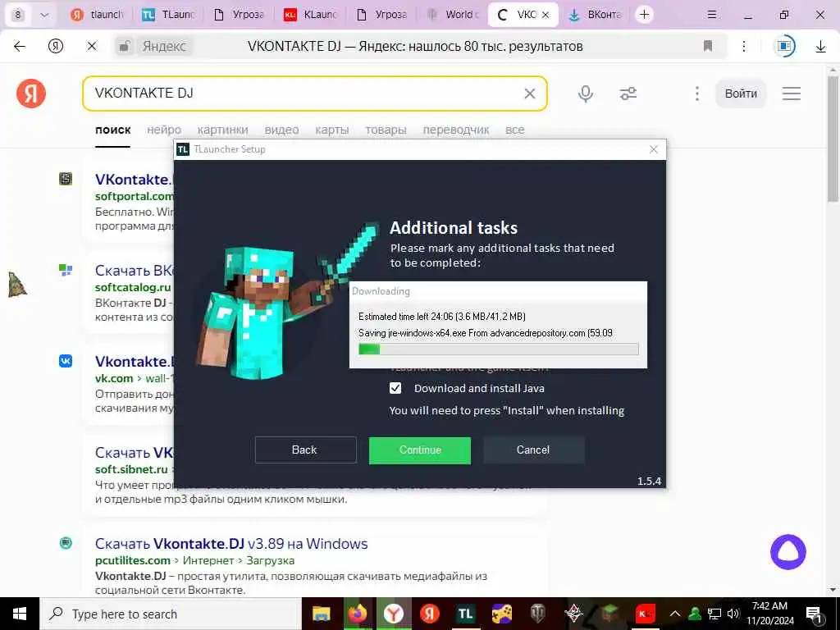Open Yandex home via the Я circle icon

coord(56,47)
